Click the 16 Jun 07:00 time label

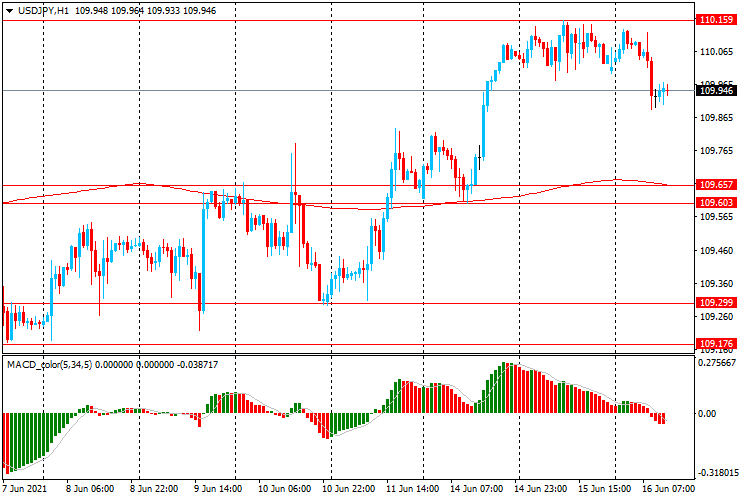coord(668,488)
